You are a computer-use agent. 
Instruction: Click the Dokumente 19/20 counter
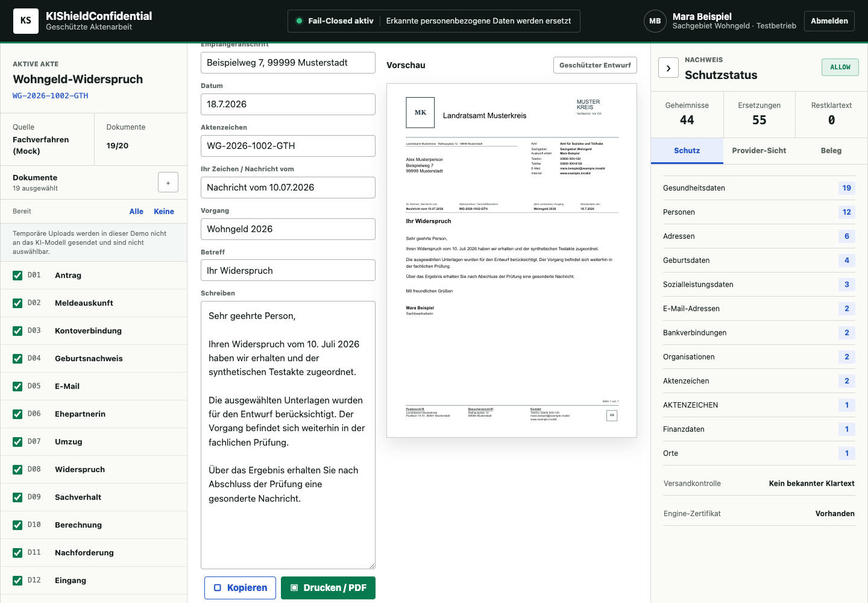tap(140, 139)
